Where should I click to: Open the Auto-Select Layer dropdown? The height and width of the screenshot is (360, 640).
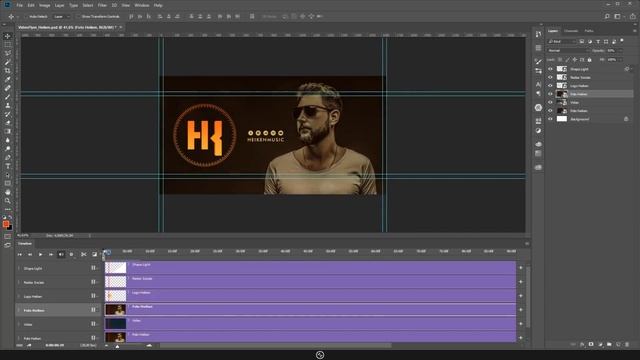tap(62, 17)
